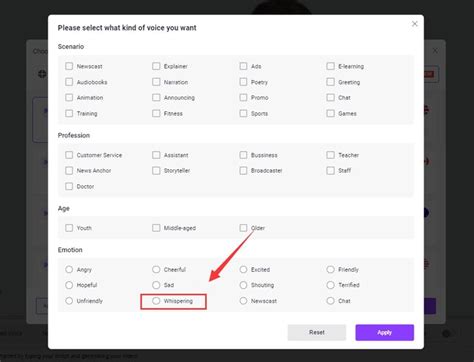This screenshot has height=362, width=474.
Task: Pick the Cheerful emotion radio button
Action: [156, 269]
